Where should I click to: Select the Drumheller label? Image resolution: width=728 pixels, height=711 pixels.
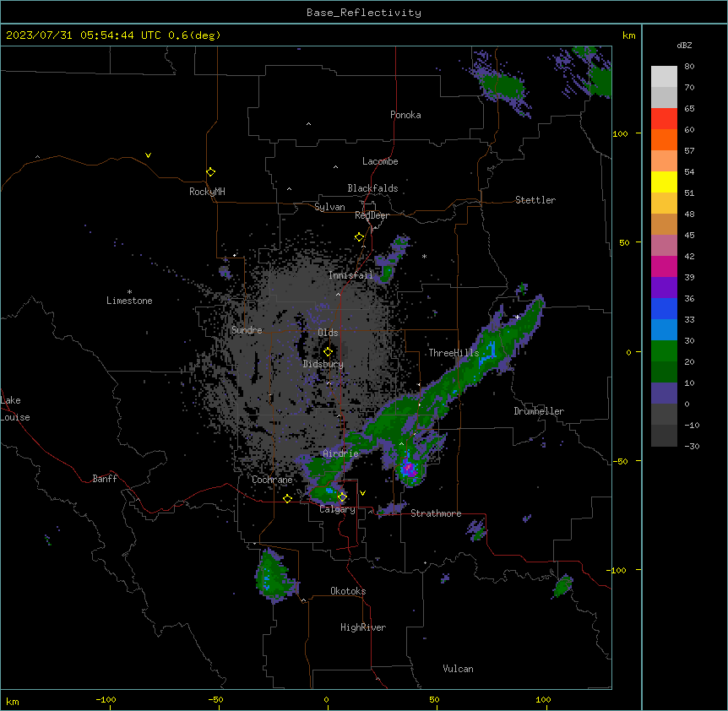[x=539, y=411]
